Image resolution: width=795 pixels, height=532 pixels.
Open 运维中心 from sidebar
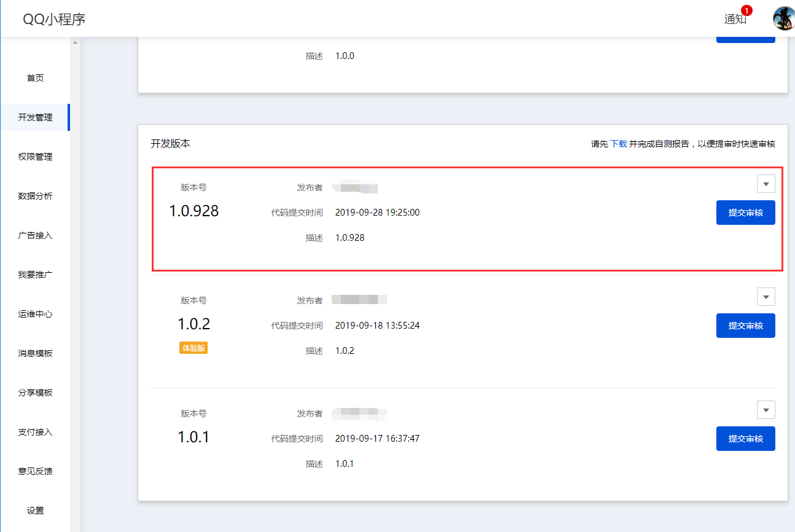tap(35, 314)
